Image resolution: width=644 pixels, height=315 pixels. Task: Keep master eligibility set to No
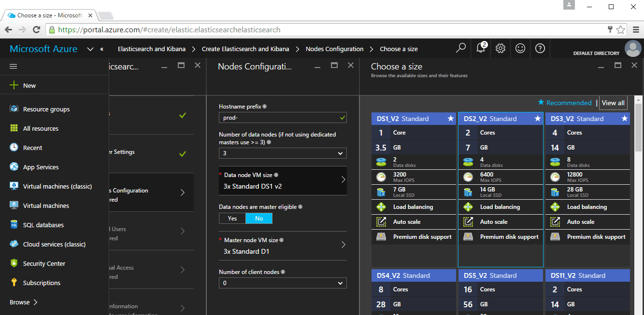tap(259, 218)
